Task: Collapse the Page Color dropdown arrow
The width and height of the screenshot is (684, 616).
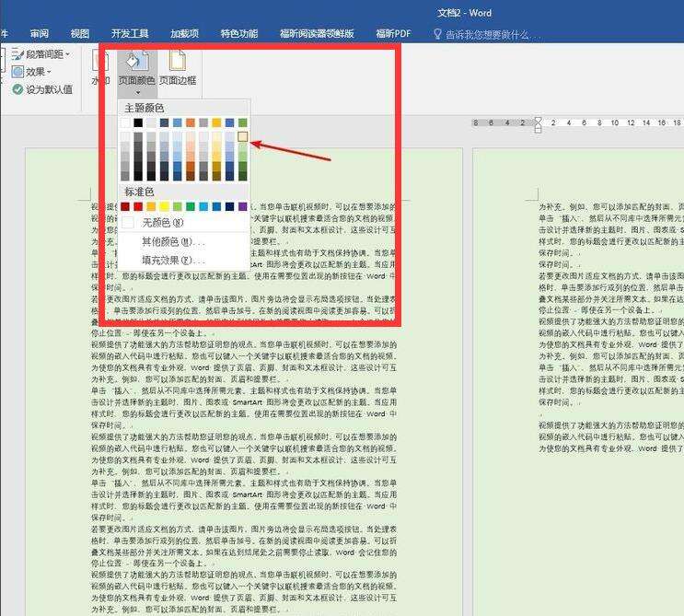Action: pos(137,92)
